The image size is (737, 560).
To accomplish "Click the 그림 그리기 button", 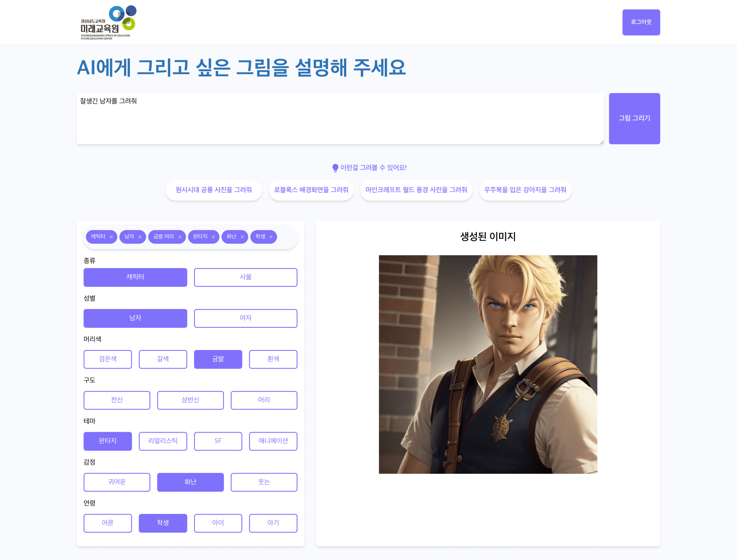I will [x=635, y=118].
